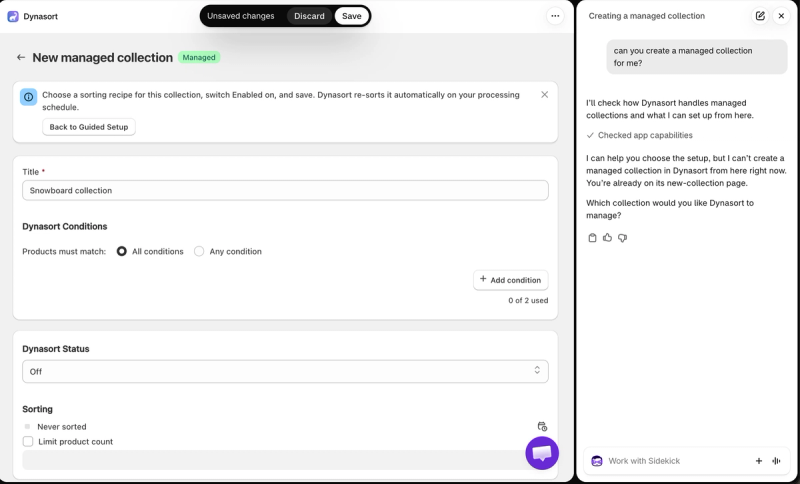Open the Dynasort Status dropdown
Image resolution: width=800 pixels, height=484 pixels.
pos(285,371)
